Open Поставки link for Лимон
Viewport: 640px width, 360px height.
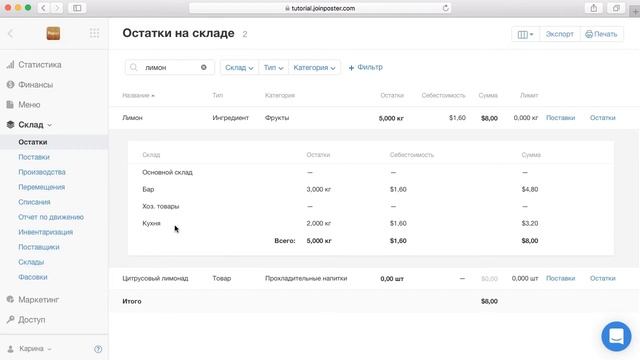[x=560, y=118]
